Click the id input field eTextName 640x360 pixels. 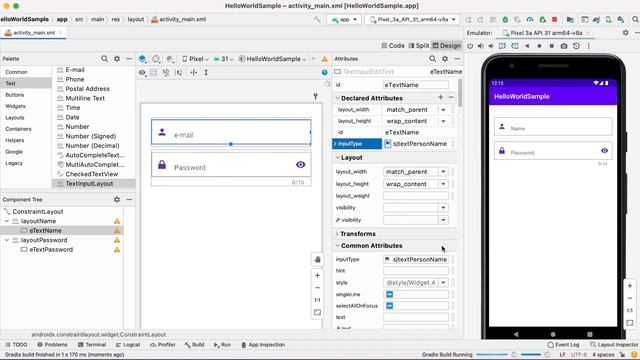click(416, 85)
